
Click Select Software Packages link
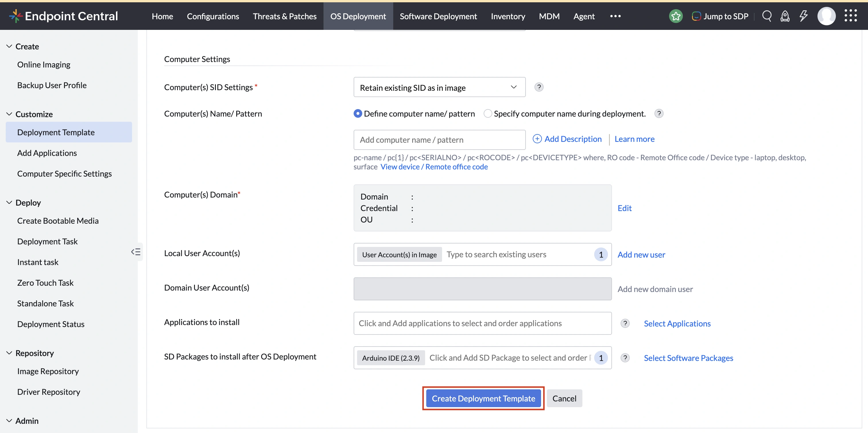pos(688,358)
